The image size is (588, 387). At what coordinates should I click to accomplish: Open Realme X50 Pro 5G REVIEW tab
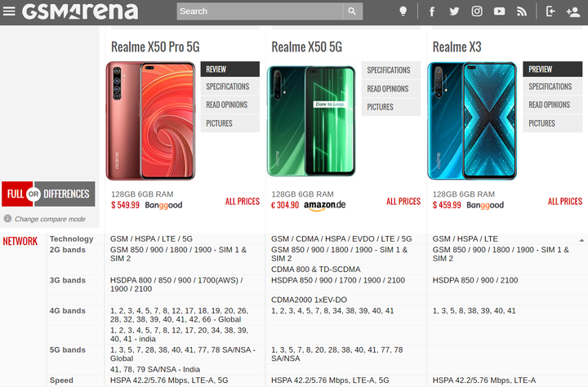(229, 69)
